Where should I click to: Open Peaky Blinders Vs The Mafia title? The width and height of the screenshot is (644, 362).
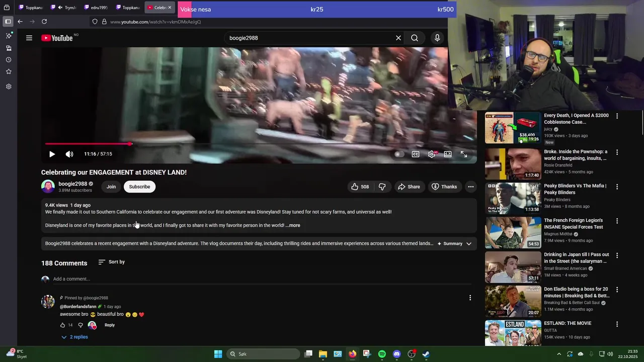point(575,189)
